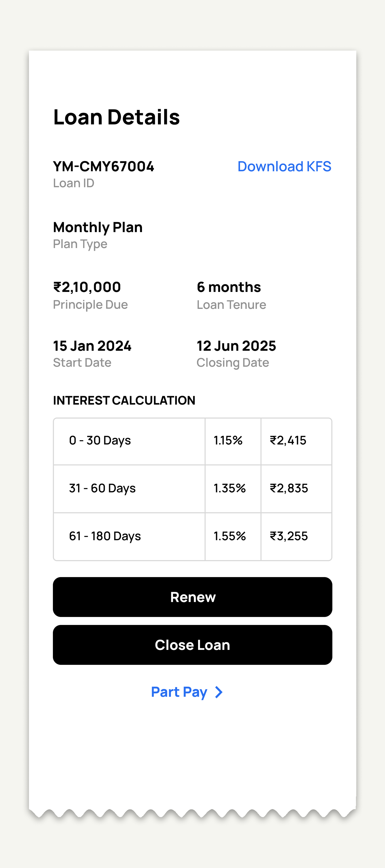
Task: Click the 61 - 180 Days row
Action: (x=105, y=536)
